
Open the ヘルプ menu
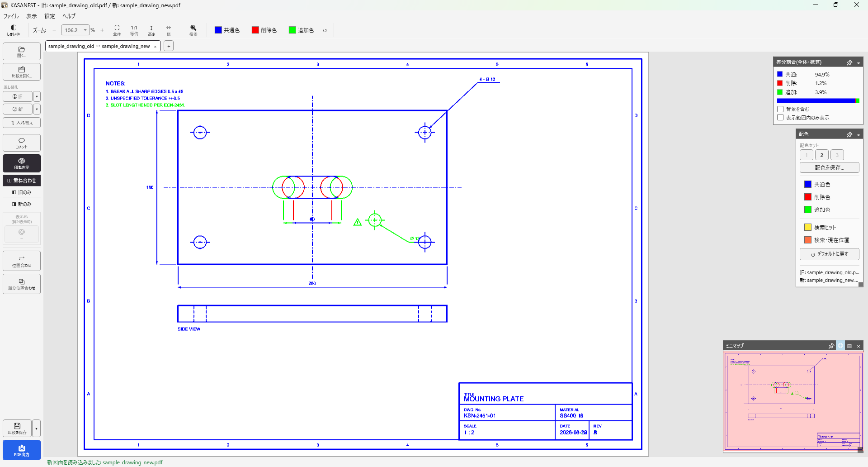tap(69, 16)
